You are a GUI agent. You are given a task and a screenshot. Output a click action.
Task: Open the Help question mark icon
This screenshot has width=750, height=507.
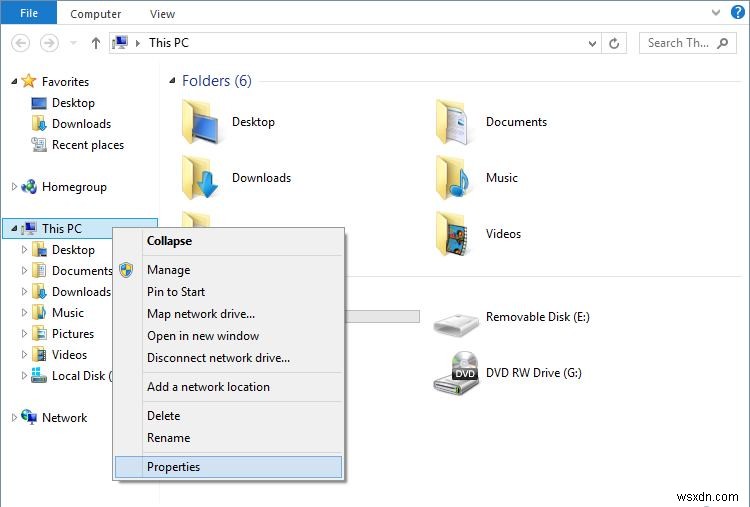(x=738, y=12)
